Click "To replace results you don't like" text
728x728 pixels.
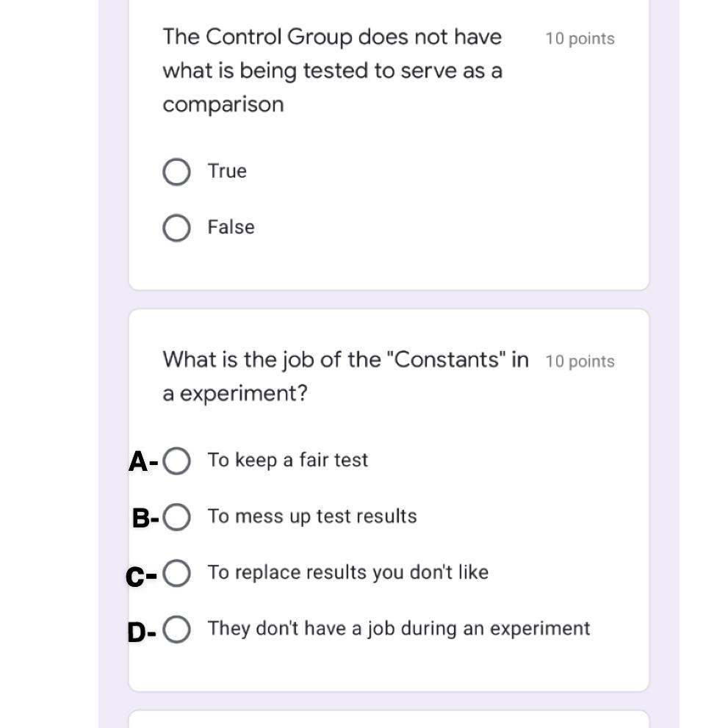coord(347,572)
